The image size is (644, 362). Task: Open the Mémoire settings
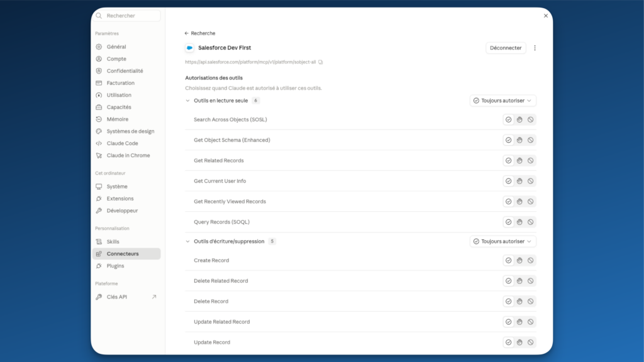pyautogui.click(x=126, y=119)
